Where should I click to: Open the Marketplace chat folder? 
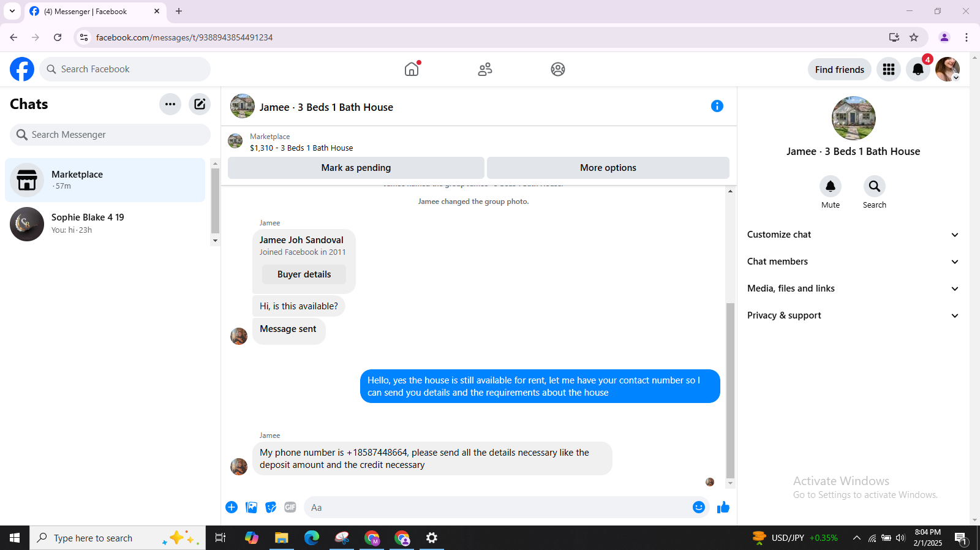click(x=105, y=180)
